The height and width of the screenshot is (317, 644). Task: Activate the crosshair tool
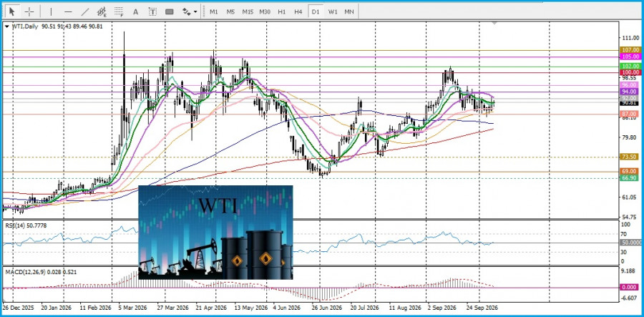(x=29, y=11)
